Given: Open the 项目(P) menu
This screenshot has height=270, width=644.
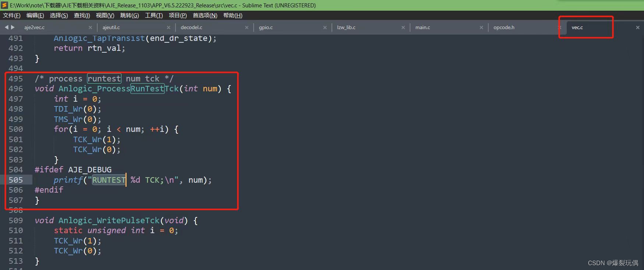Looking at the screenshot, I should click(x=178, y=15).
